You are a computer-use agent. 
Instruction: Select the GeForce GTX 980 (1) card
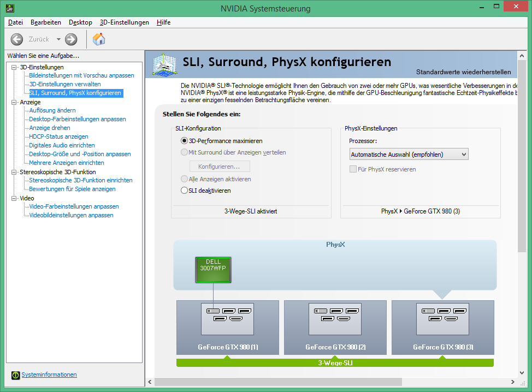pos(228,327)
